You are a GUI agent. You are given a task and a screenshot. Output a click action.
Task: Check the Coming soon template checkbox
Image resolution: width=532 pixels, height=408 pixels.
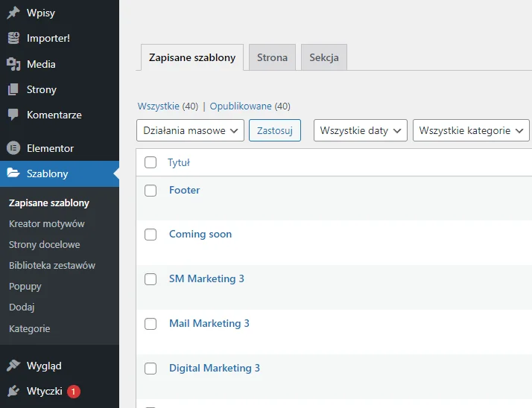[151, 235]
